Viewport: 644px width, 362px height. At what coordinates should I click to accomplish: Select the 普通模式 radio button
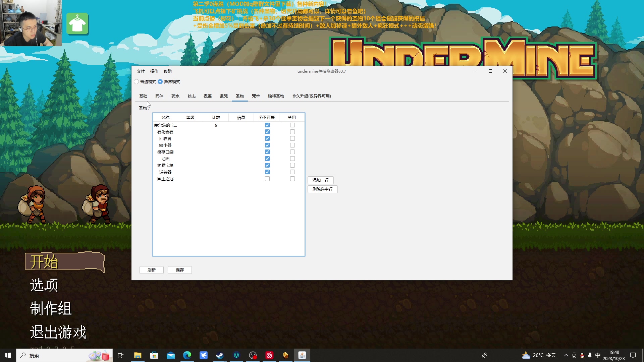(x=137, y=82)
